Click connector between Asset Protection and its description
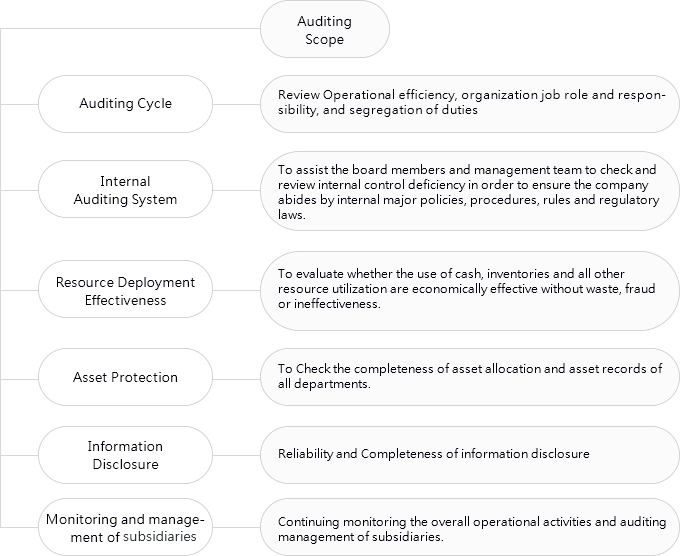The width and height of the screenshot is (680, 556). 236,379
